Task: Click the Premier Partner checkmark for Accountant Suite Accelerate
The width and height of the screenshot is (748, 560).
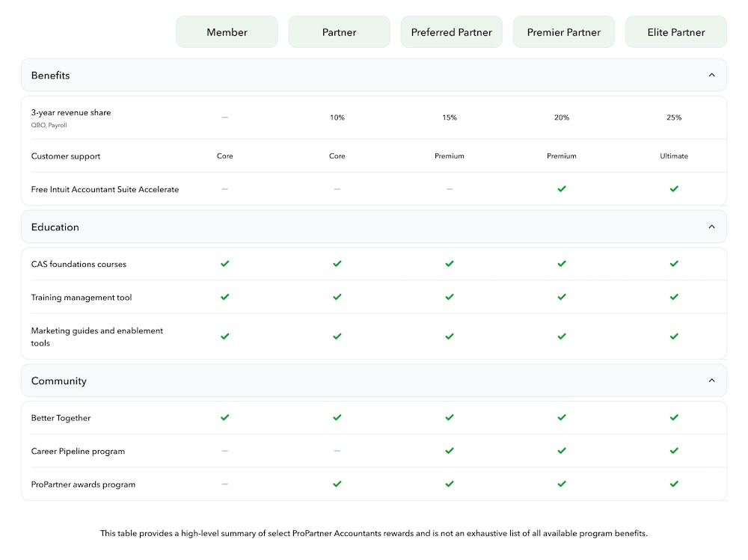Action: tap(562, 189)
